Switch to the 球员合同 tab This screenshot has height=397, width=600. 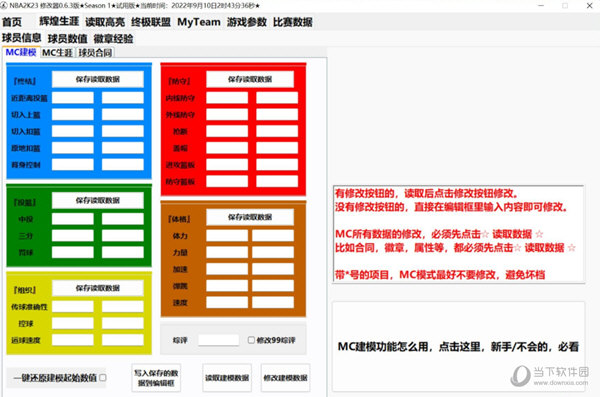[x=95, y=53]
